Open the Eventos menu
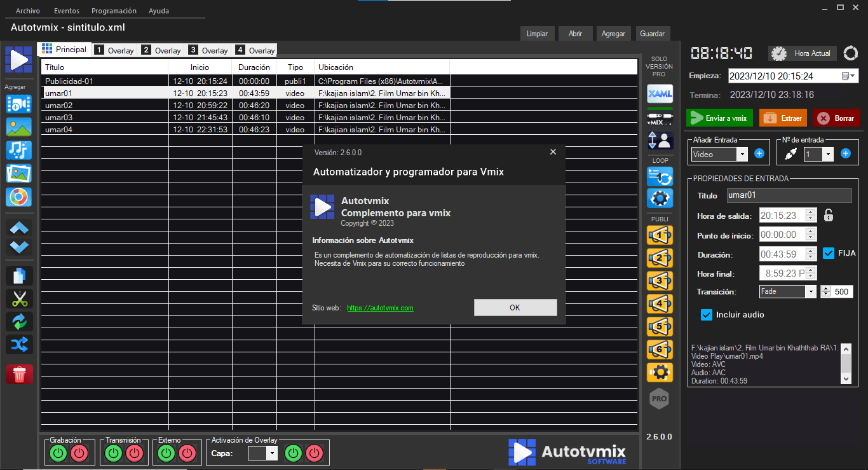 (67, 11)
